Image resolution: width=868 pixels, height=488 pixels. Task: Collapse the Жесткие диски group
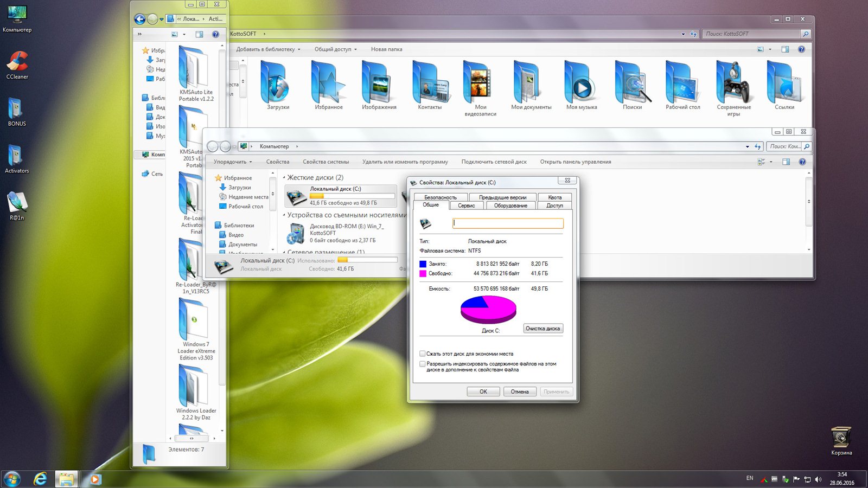(x=284, y=177)
